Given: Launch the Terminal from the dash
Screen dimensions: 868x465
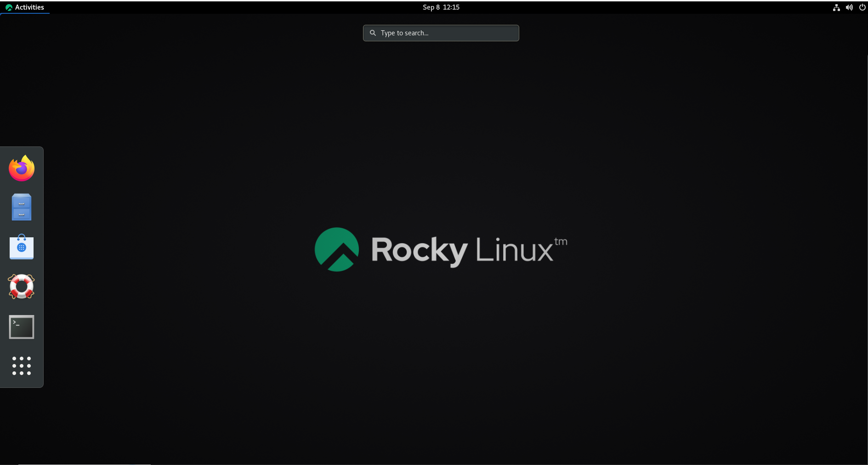Looking at the screenshot, I should 22,327.
